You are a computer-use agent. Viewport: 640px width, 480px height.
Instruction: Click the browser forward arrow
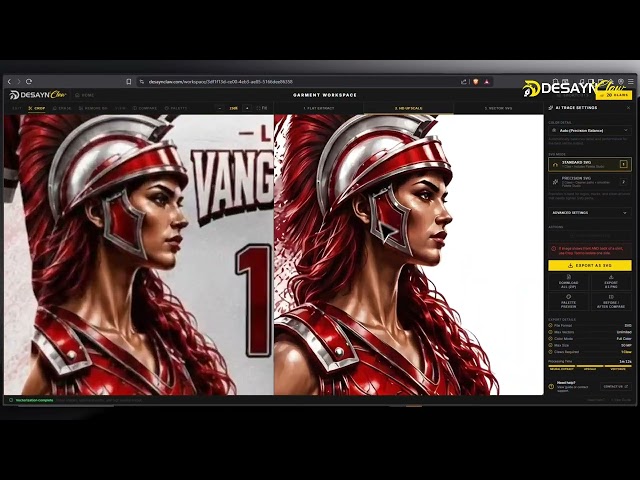coord(19,82)
